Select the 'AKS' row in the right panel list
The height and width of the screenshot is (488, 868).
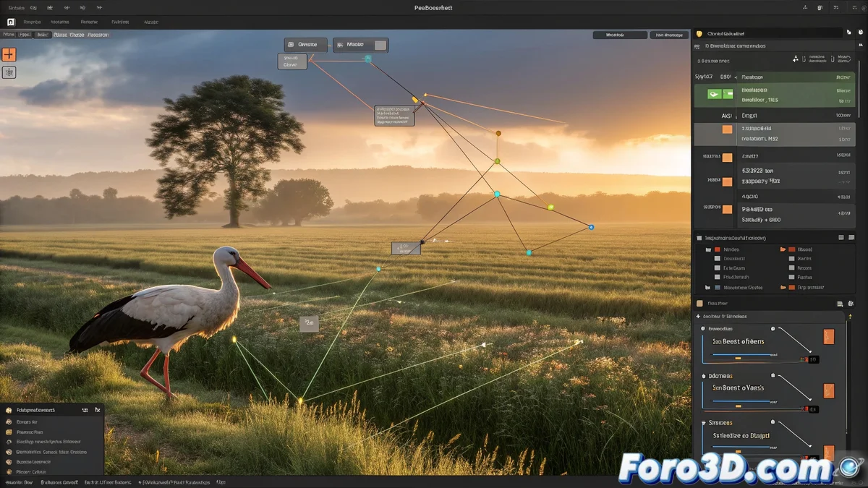(x=774, y=115)
